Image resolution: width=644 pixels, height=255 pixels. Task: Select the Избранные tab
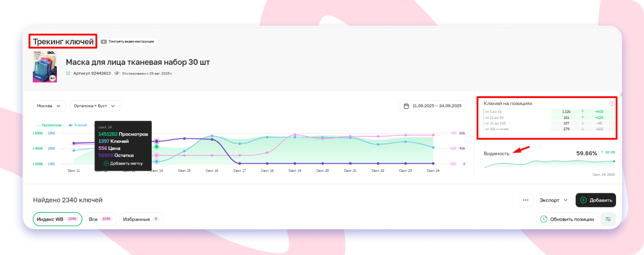[x=141, y=219]
